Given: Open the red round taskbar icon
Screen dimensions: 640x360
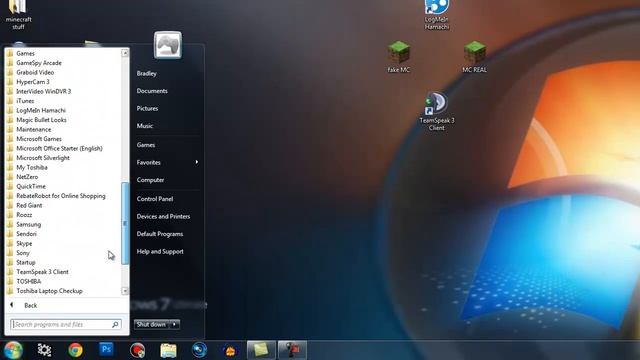Looking at the screenshot, I should pos(138,350).
